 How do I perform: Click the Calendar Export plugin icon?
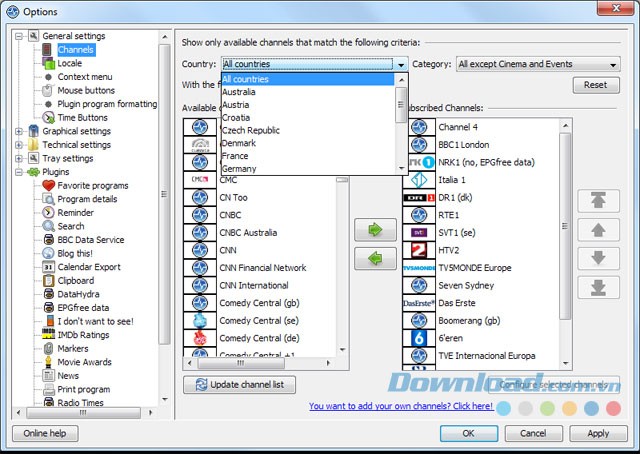point(47,267)
